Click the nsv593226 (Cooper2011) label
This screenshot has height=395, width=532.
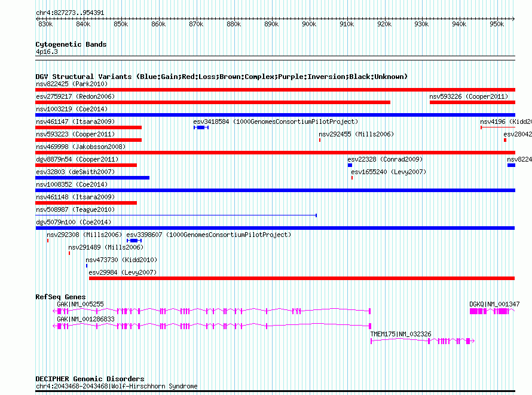pyautogui.click(x=469, y=96)
